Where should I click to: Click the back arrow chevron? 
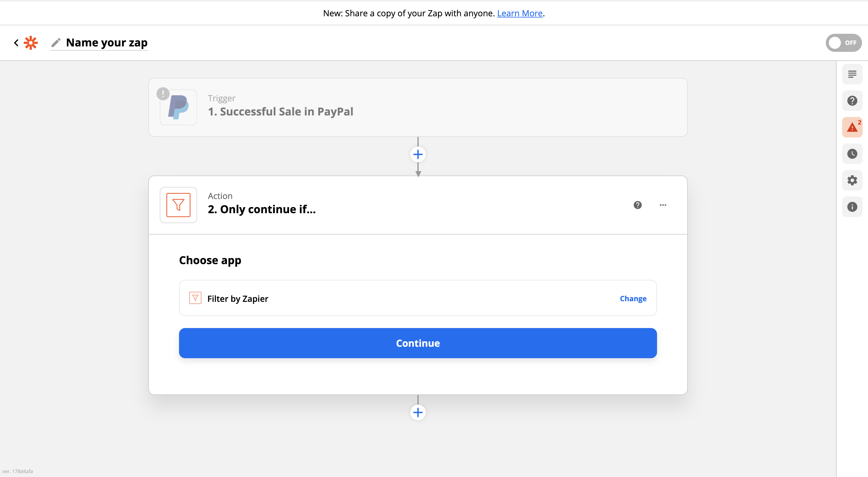pos(16,43)
